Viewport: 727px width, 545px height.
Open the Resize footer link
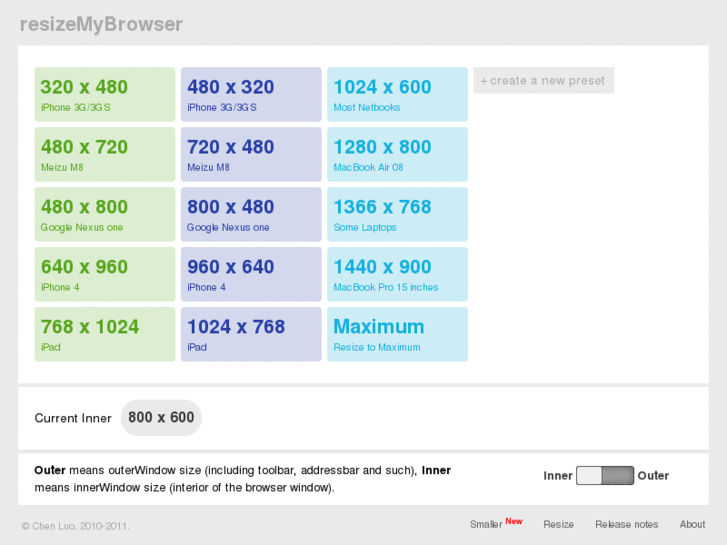coord(558,525)
